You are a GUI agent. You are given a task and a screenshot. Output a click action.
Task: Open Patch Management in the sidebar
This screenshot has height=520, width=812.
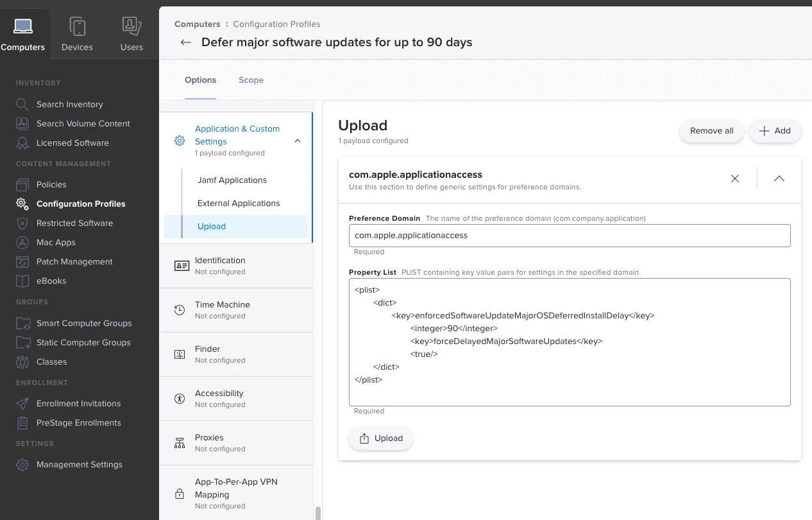(x=74, y=261)
